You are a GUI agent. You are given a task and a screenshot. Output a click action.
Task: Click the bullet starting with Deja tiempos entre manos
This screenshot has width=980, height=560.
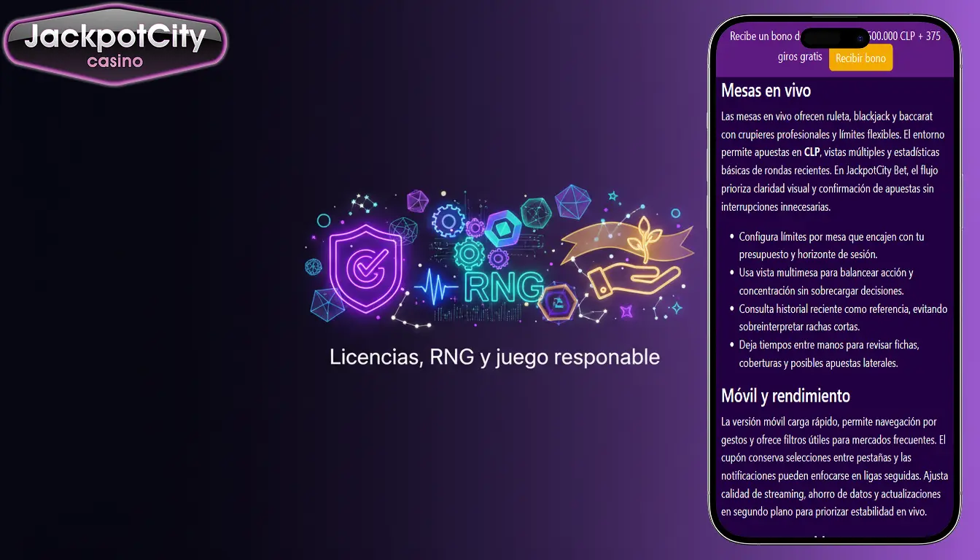tap(829, 354)
